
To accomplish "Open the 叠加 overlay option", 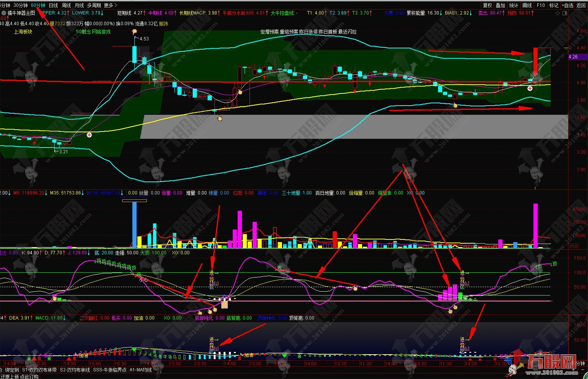I will 500,5.
